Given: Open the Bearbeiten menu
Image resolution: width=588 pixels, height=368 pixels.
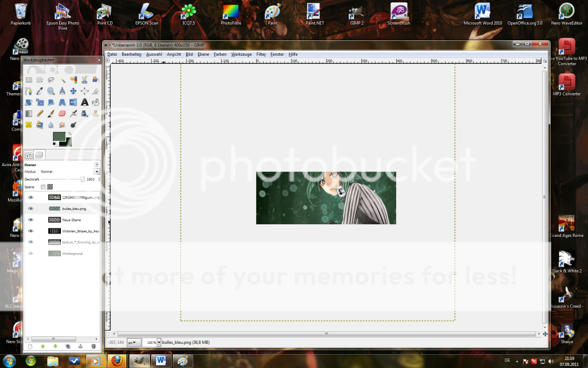Looking at the screenshot, I should (131, 55).
